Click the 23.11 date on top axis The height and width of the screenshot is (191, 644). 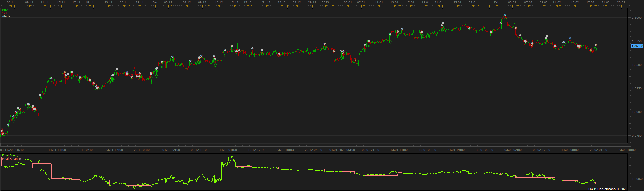pos(108,2)
